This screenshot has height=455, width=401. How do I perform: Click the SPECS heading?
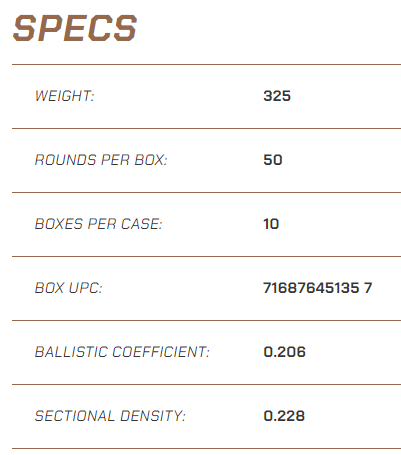point(75,28)
